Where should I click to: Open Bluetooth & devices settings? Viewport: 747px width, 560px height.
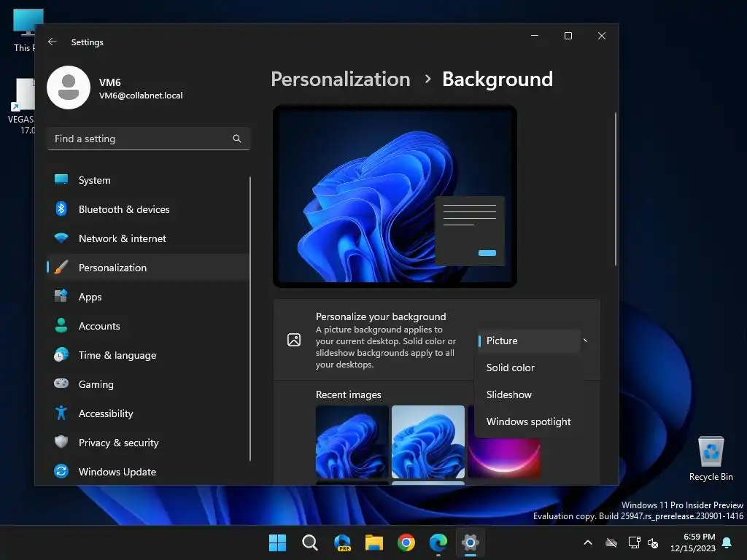(147, 209)
